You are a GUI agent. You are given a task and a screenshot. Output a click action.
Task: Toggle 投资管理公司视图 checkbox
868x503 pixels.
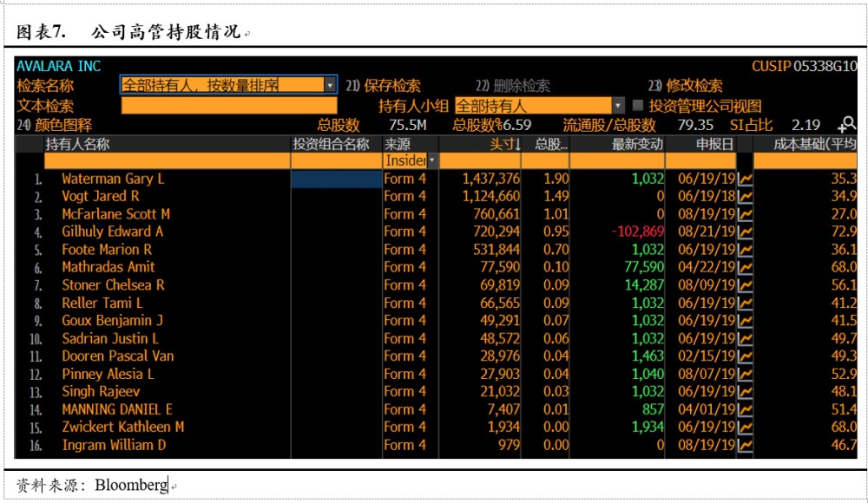pyautogui.click(x=638, y=105)
